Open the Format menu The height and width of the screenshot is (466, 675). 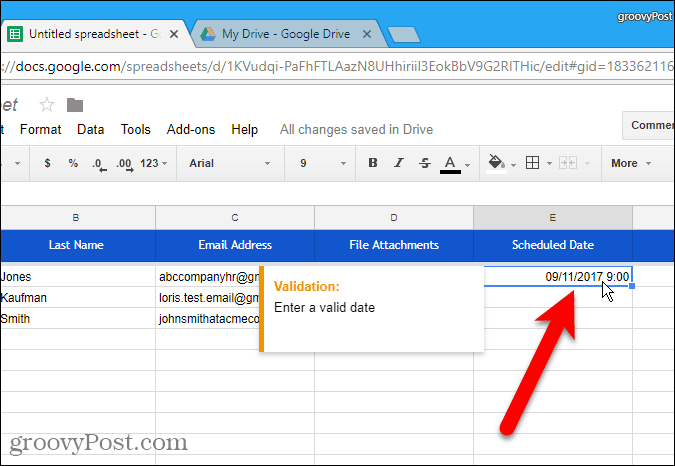(x=40, y=130)
